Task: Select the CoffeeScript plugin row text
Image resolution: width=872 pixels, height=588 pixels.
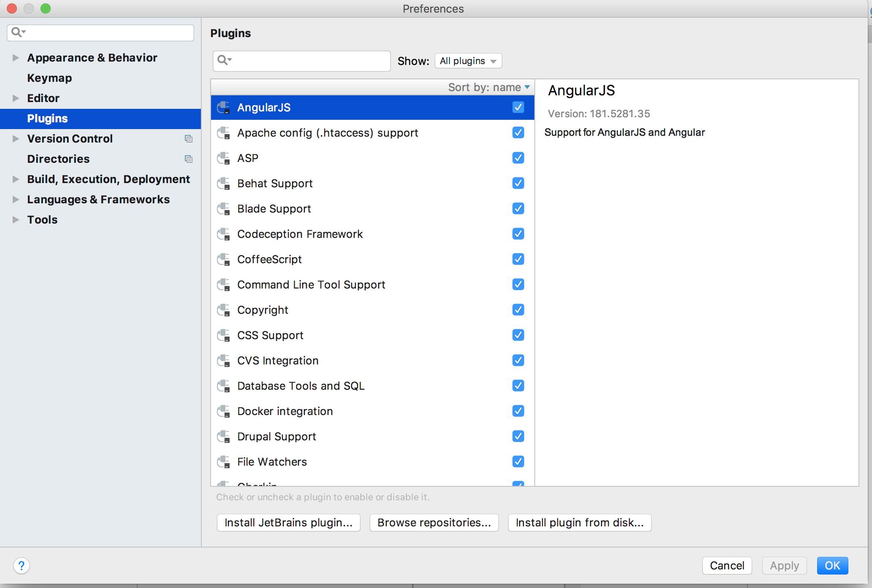Action: click(x=269, y=259)
